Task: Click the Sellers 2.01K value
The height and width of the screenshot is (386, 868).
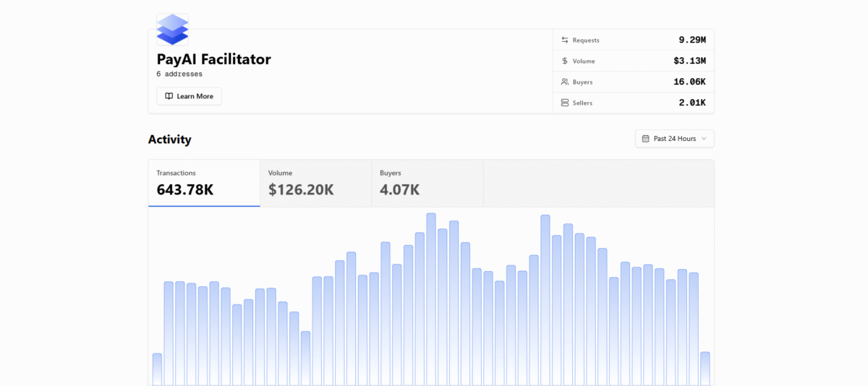Action: click(x=692, y=103)
